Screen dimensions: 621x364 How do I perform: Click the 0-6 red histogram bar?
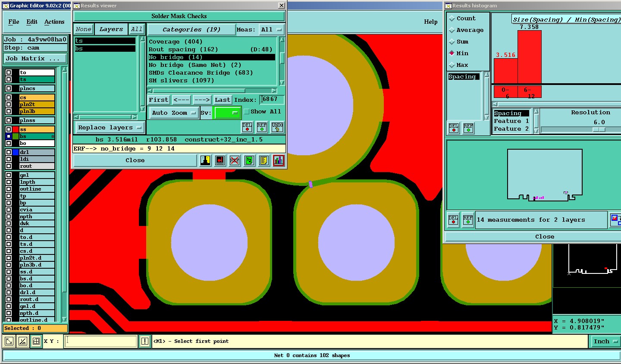505,71
